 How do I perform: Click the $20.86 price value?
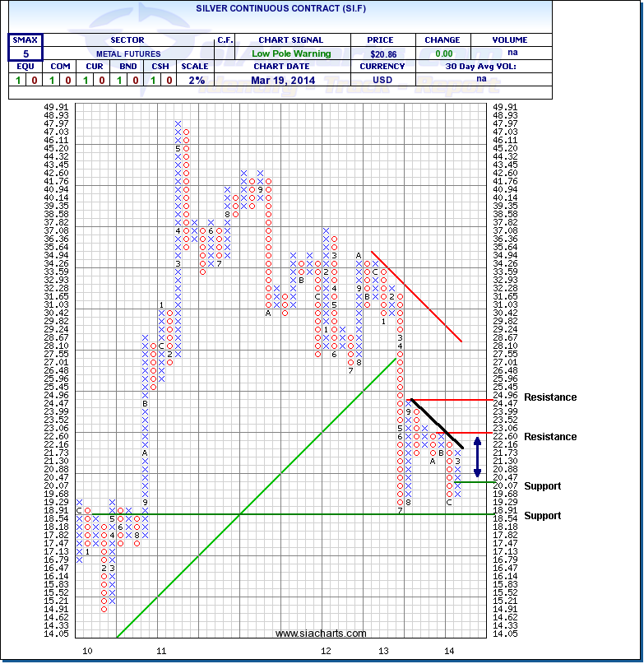(384, 53)
